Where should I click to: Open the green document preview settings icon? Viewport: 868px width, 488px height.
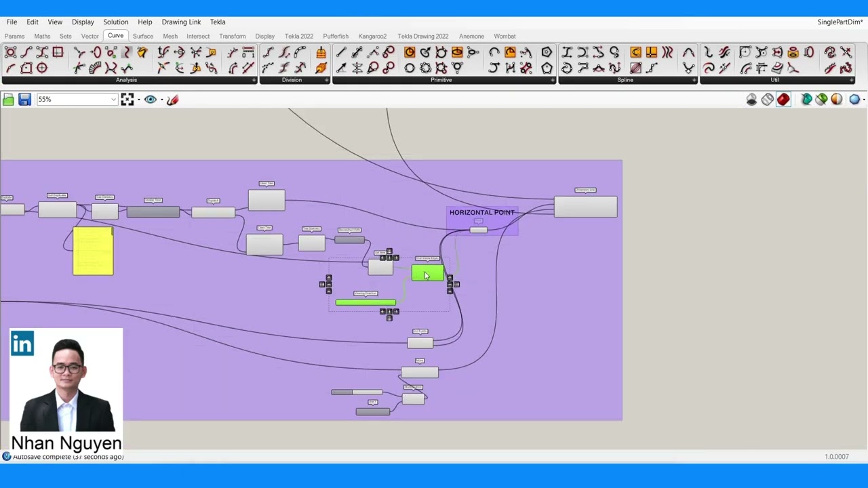click(821, 100)
